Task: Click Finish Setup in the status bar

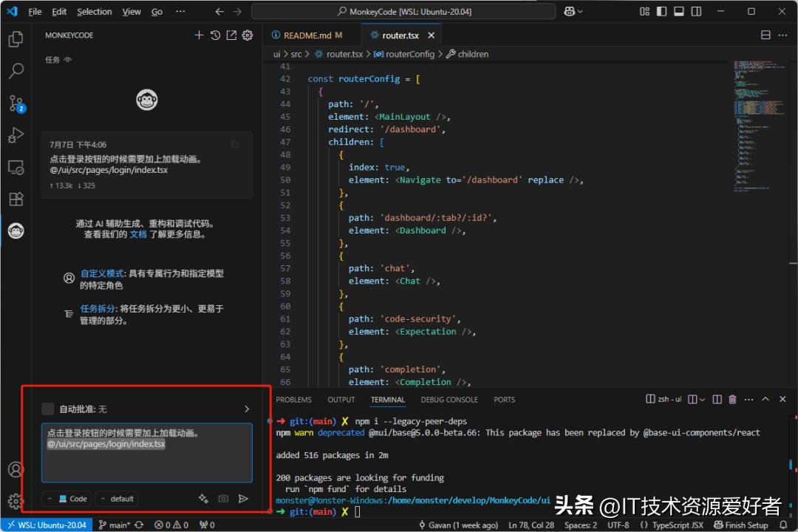Action: (741, 525)
